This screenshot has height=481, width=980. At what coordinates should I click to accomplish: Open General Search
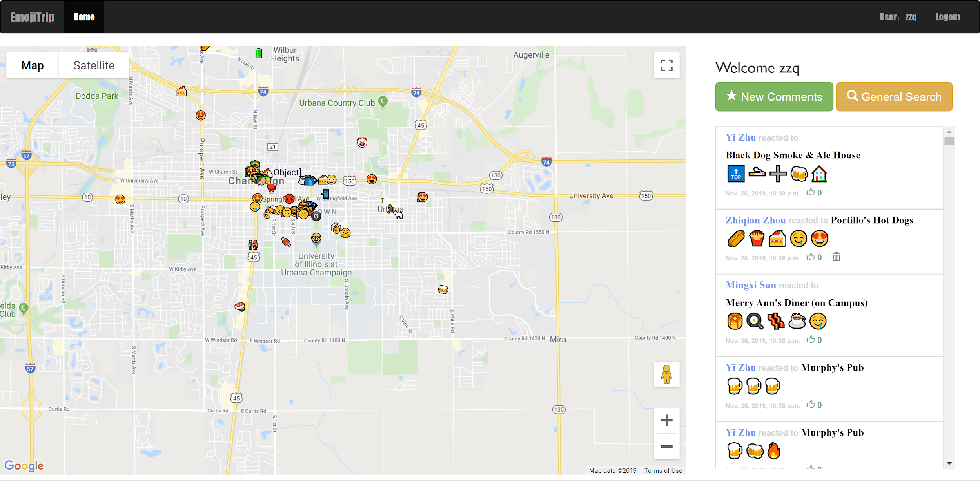pyautogui.click(x=894, y=97)
